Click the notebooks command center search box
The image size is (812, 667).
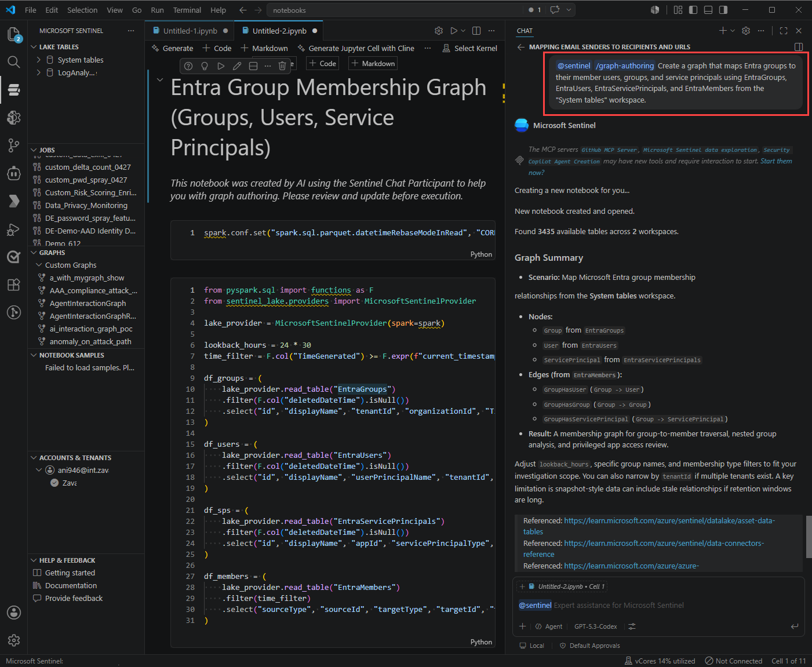coord(396,10)
